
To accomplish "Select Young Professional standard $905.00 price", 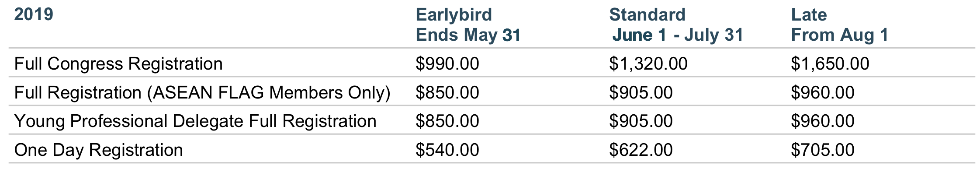I will point(641,121).
